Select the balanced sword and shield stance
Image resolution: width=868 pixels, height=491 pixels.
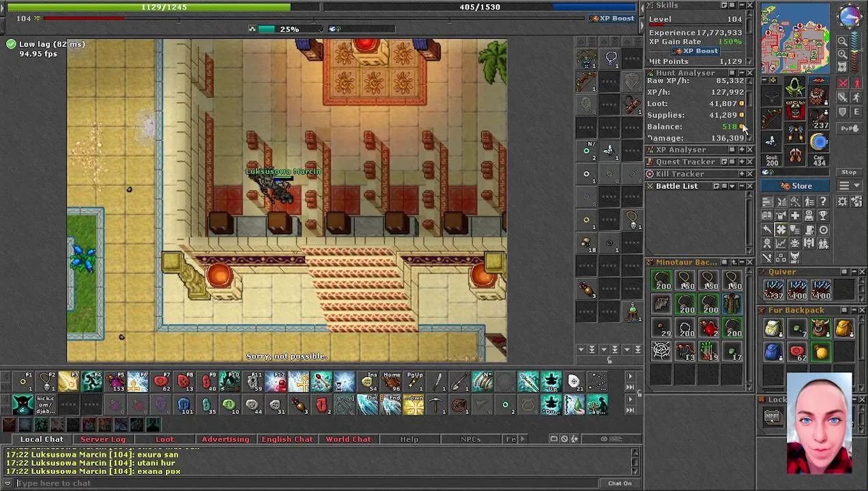[843, 98]
